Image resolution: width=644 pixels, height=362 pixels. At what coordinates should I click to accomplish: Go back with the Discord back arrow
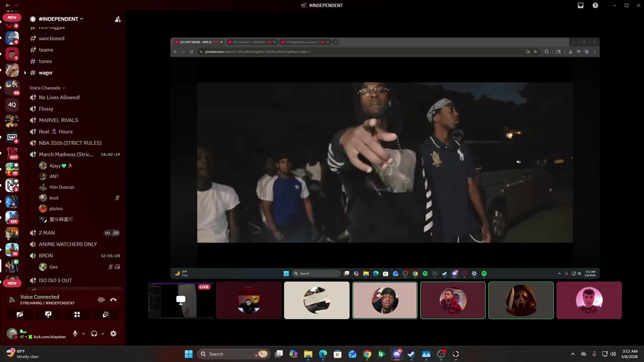pos(8,6)
